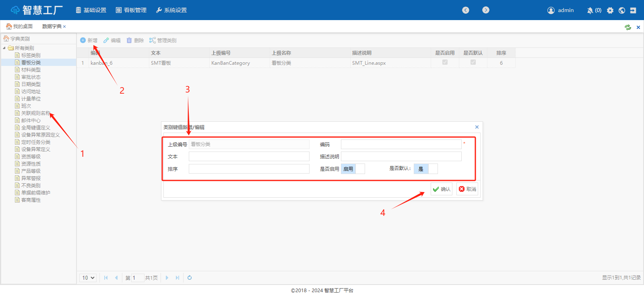Click the 编辑 edit pencil icon

[106, 40]
